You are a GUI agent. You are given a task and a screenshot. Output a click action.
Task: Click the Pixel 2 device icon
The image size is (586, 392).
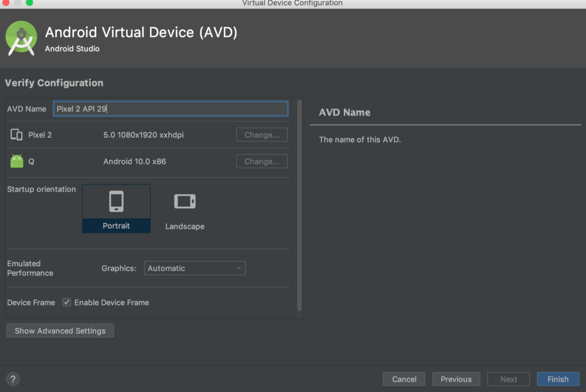[x=16, y=135]
